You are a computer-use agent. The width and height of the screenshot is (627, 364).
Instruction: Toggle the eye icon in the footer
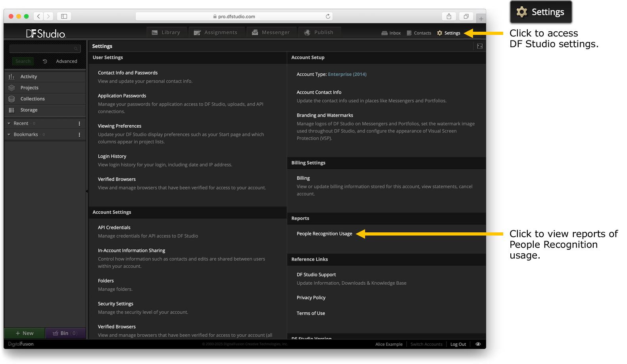[x=478, y=344]
